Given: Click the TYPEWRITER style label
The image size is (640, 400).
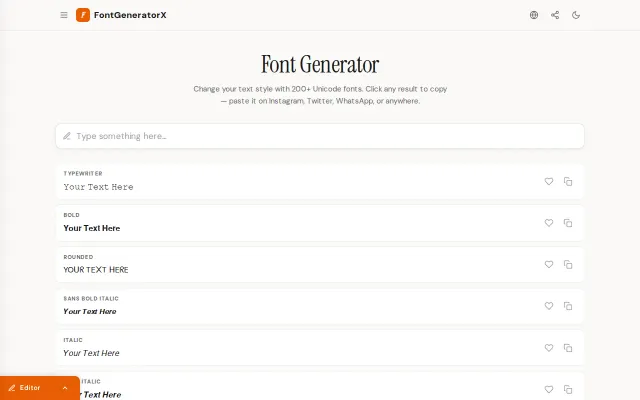Looking at the screenshot, I should 83,173.
